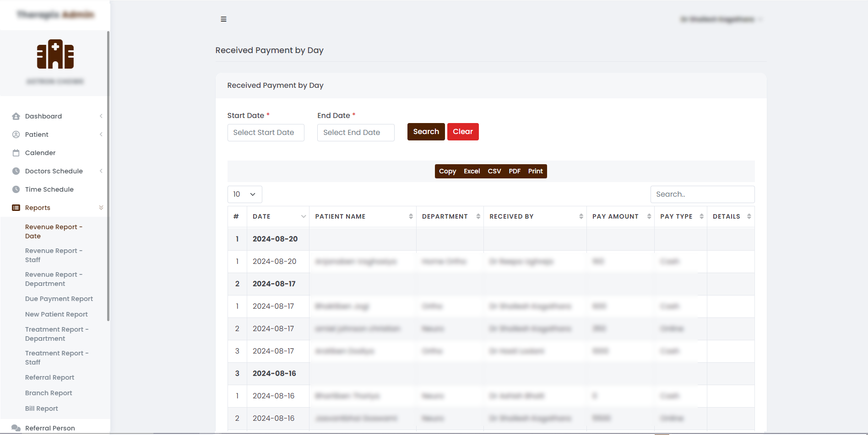
Task: Click the Select Start Date field
Action: coord(266,133)
